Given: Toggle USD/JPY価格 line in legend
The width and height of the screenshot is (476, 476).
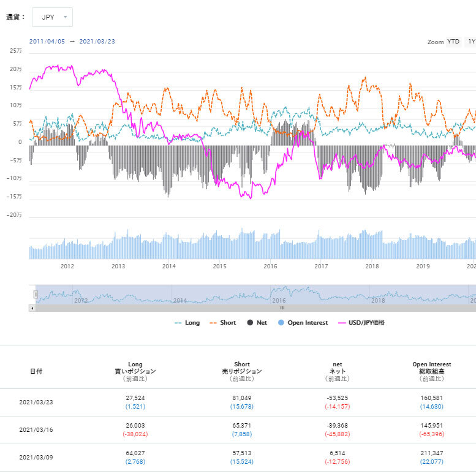Looking at the screenshot, I should (x=362, y=323).
